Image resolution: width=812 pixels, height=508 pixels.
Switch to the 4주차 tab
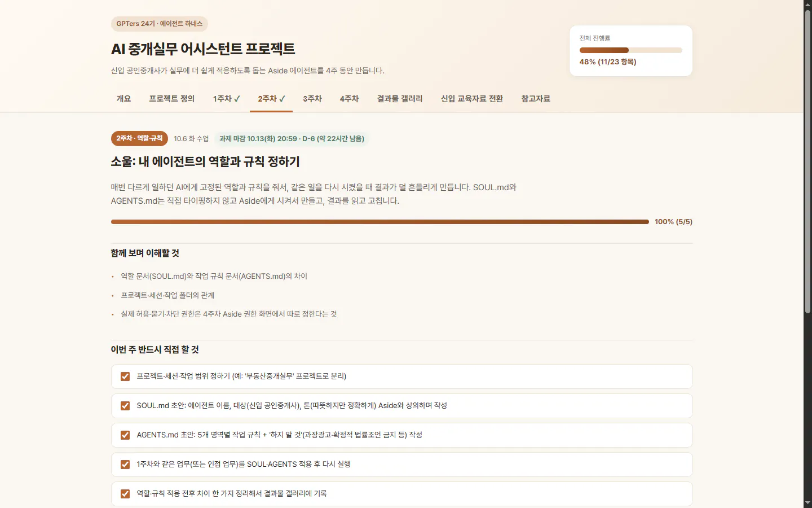point(349,99)
